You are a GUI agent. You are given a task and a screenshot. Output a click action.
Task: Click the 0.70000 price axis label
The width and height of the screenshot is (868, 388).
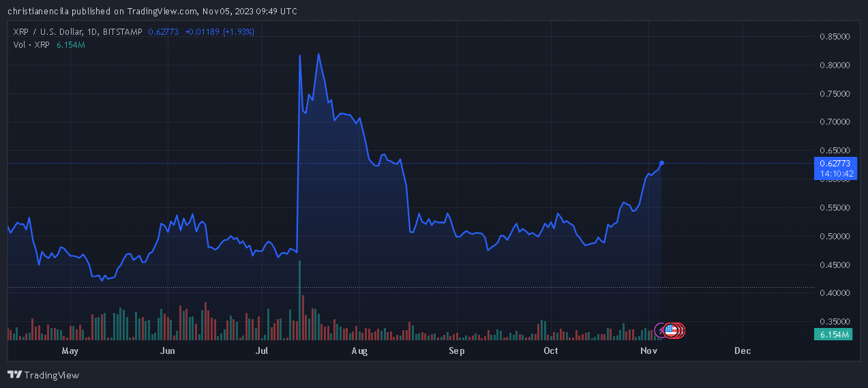pos(835,122)
